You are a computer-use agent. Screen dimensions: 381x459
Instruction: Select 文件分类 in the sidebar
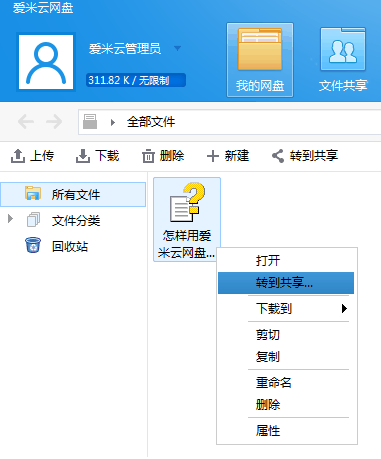coord(76,221)
